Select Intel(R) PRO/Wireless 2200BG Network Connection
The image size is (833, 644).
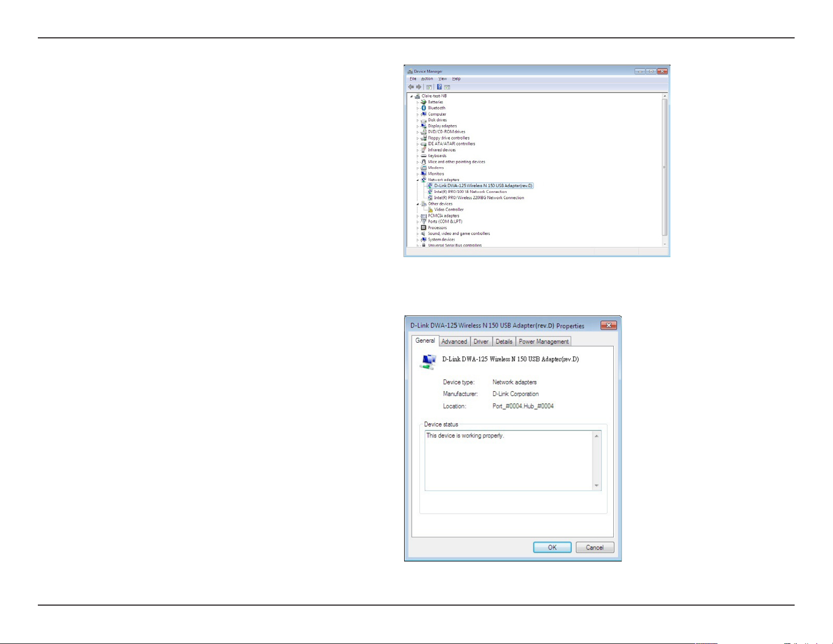coord(479,198)
